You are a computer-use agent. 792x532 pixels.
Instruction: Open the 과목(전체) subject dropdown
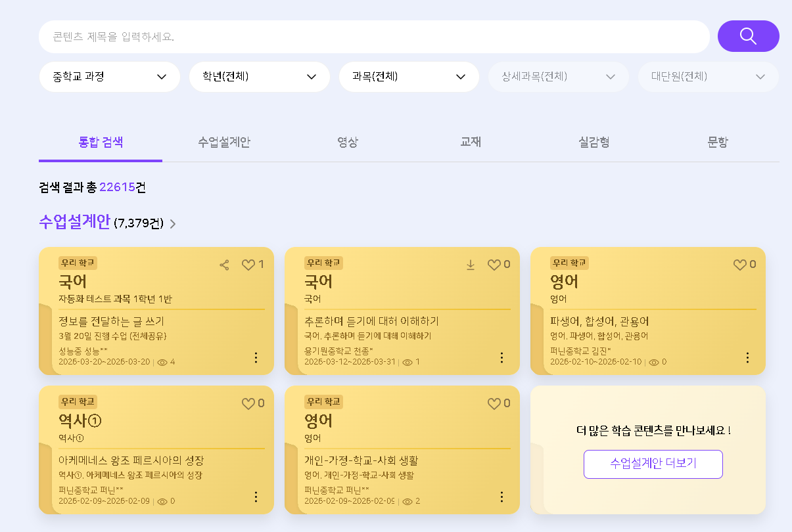tap(409, 77)
